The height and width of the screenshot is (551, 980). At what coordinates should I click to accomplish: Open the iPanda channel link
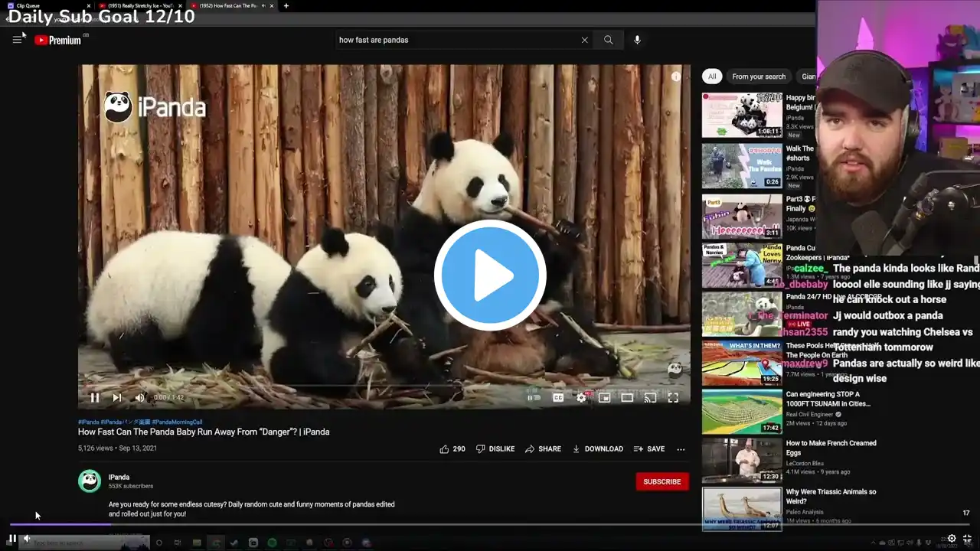click(119, 477)
